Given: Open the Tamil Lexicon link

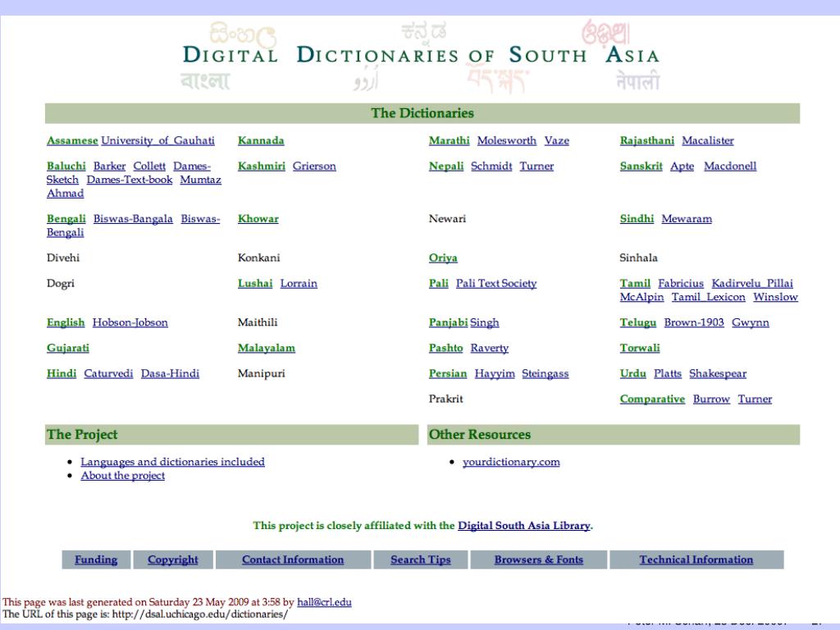Looking at the screenshot, I should coord(709,297).
